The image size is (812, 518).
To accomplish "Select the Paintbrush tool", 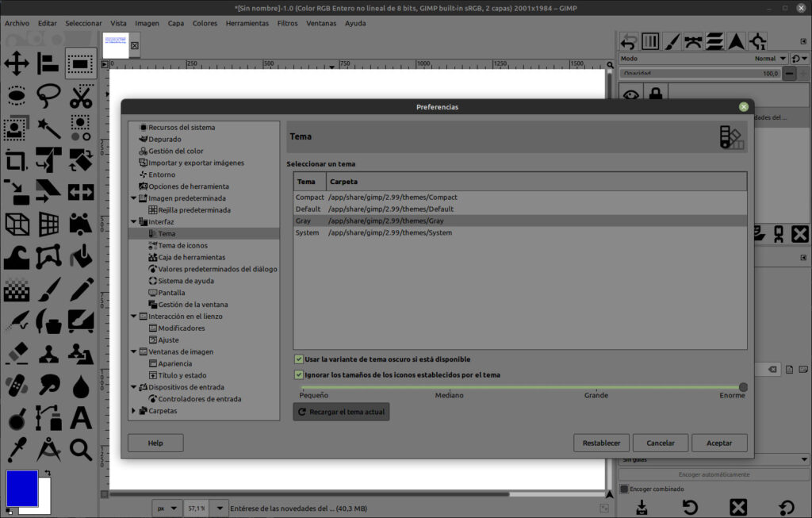I will pyautogui.click(x=48, y=289).
